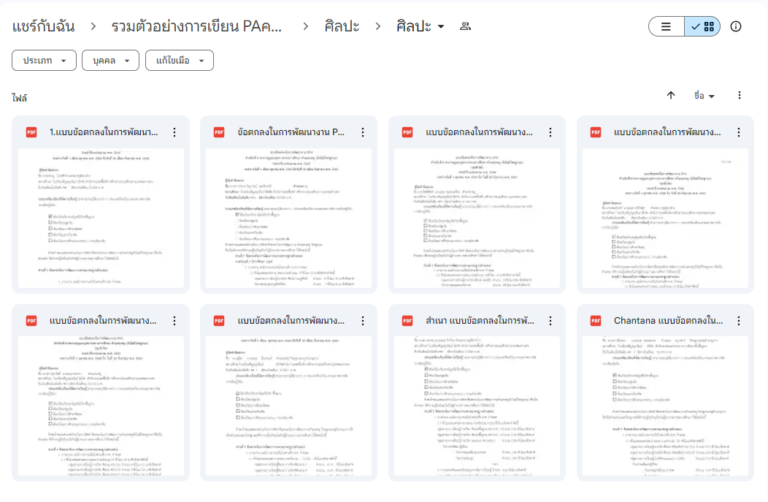Expand the บุคคล filter dropdown
768x502 pixels.
[110, 61]
